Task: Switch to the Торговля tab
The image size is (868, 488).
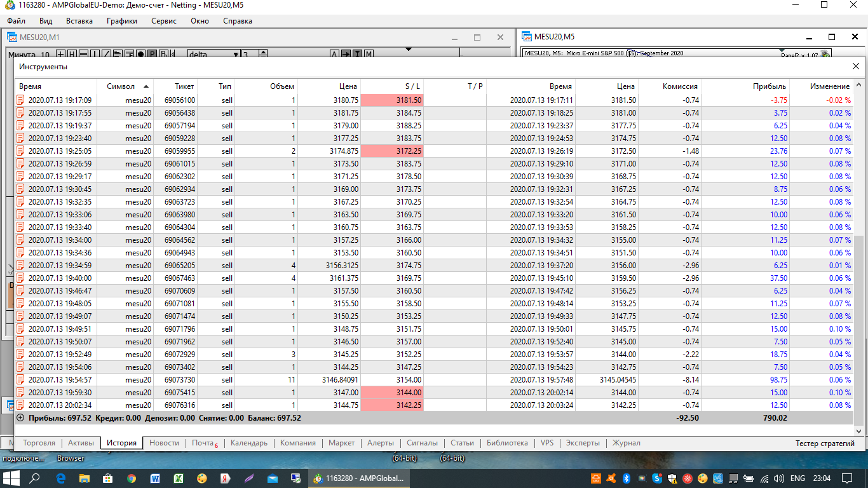Action: tap(39, 443)
